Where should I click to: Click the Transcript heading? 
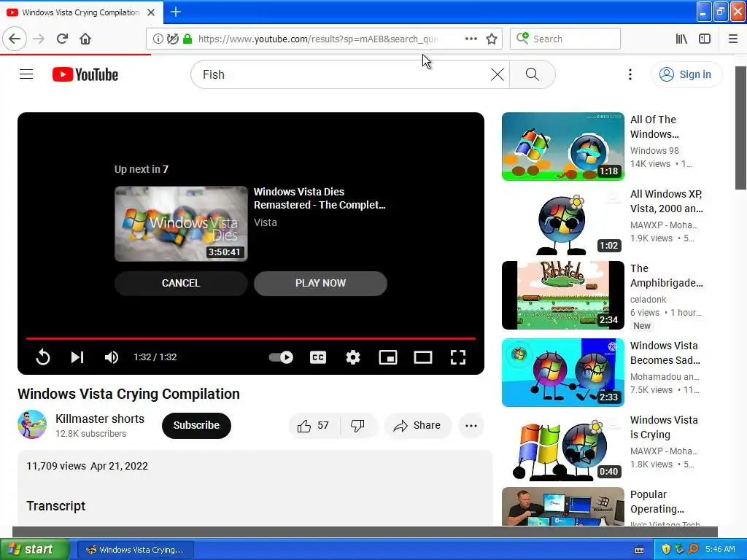55,506
